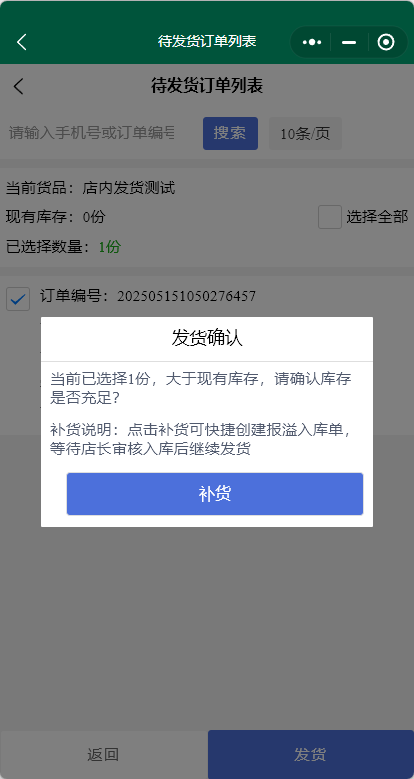
Task: Tap the back arrow in green header
Action: coord(21,42)
